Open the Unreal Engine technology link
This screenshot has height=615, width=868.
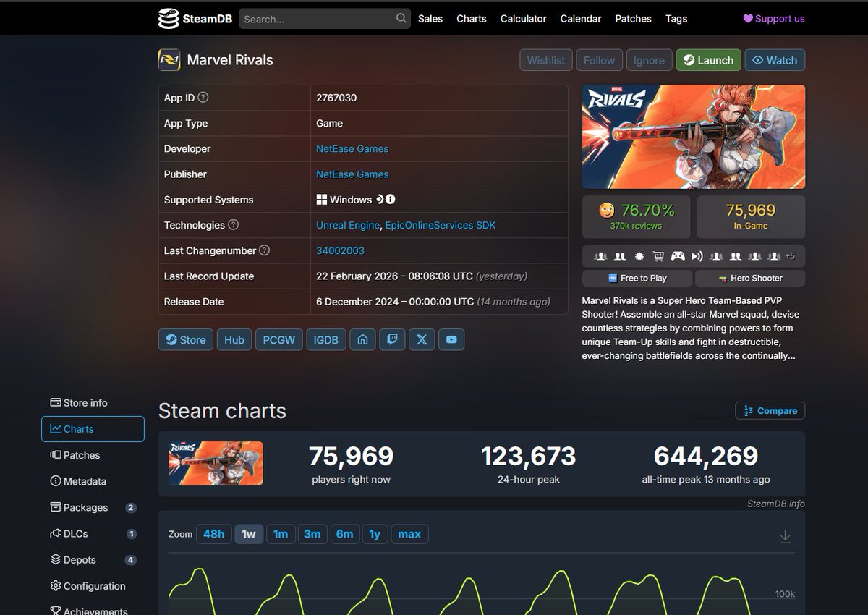pyautogui.click(x=348, y=225)
